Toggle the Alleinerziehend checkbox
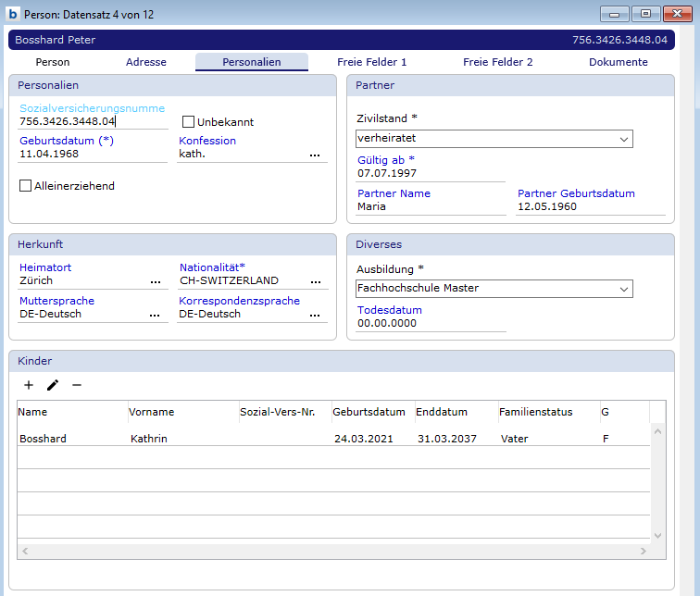700x596 pixels. pos(26,186)
